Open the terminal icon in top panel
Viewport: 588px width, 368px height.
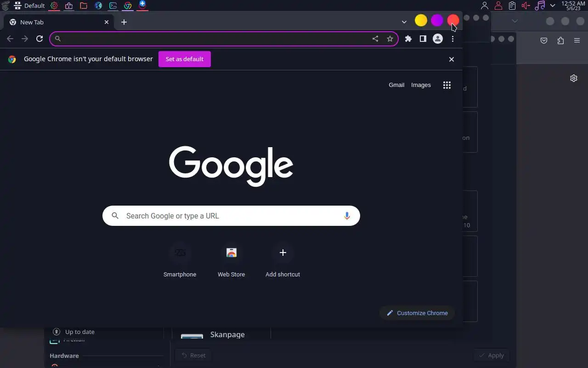point(113,6)
